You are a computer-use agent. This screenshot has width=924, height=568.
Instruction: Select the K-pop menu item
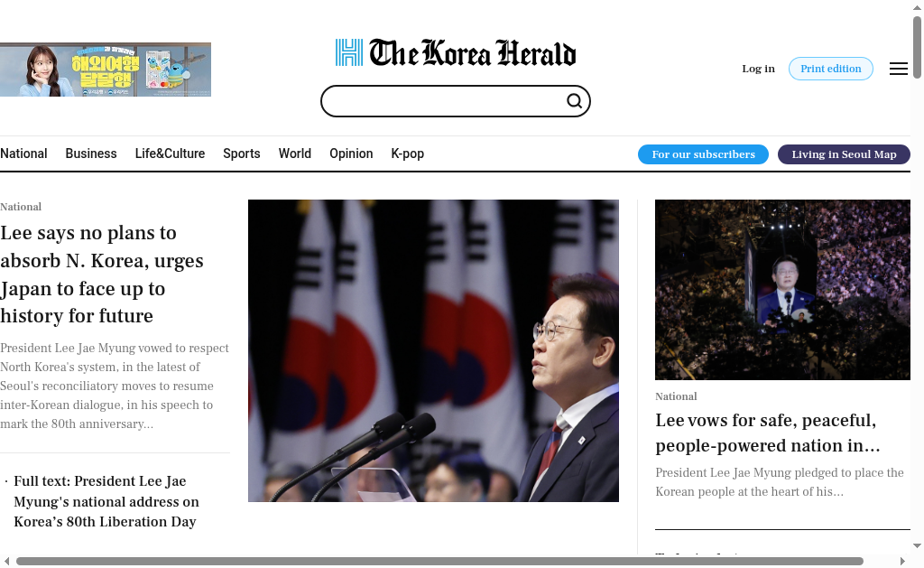(407, 154)
